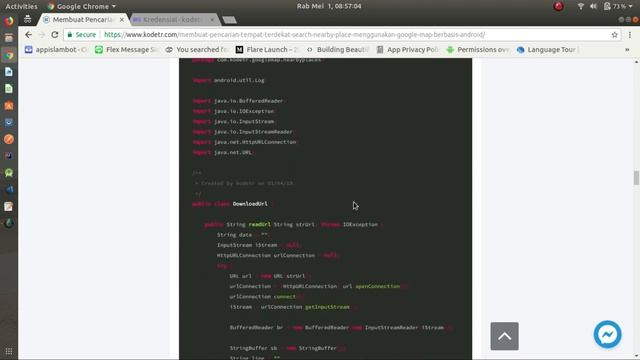Open Activities overview

21,6
